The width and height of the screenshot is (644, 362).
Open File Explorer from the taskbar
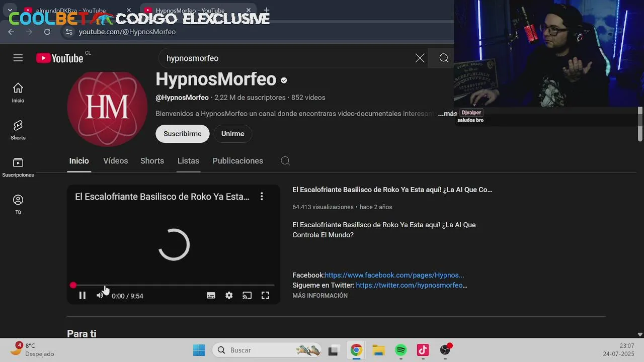[378, 350]
